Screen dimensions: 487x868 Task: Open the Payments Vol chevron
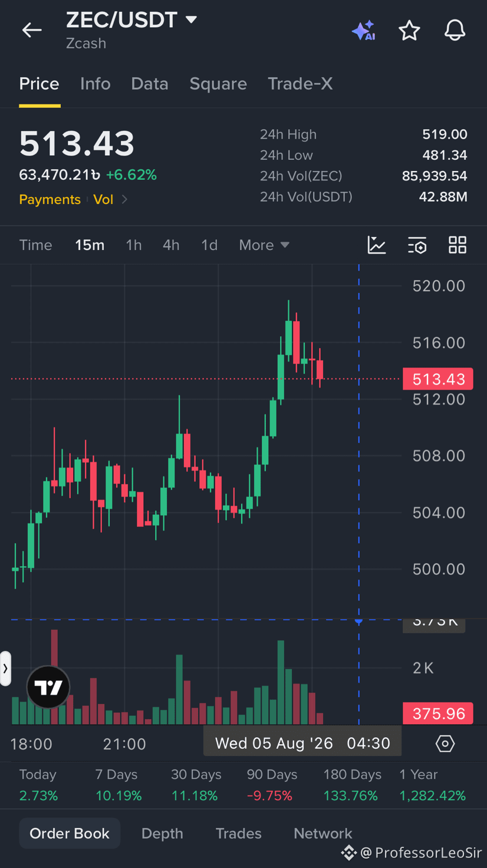[x=124, y=199]
